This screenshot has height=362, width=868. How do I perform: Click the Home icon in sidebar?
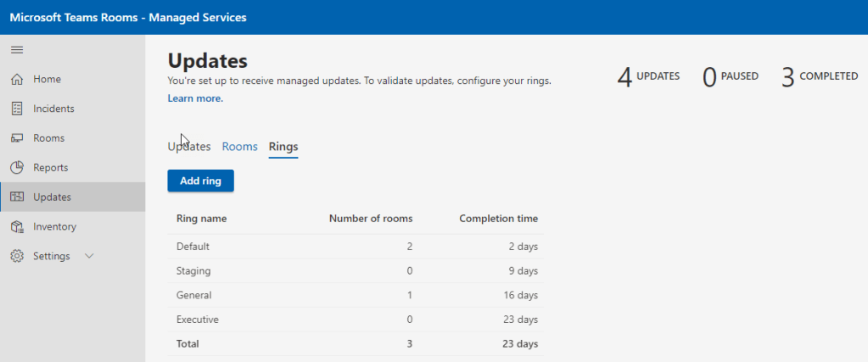coord(16,80)
